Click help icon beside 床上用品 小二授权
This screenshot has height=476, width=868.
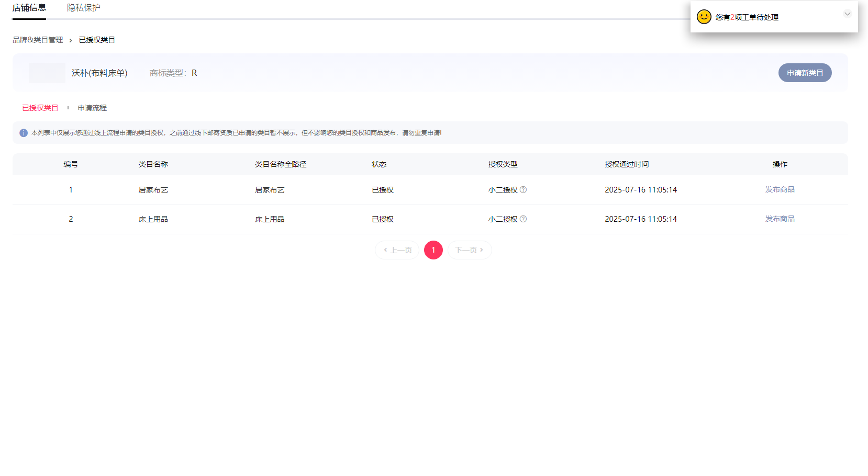click(x=523, y=219)
